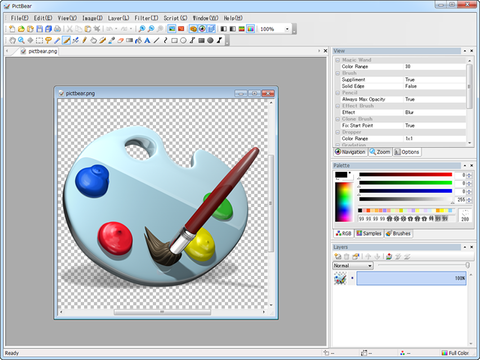Click the Save disk icon
The width and height of the screenshot is (480, 360).
point(39,29)
